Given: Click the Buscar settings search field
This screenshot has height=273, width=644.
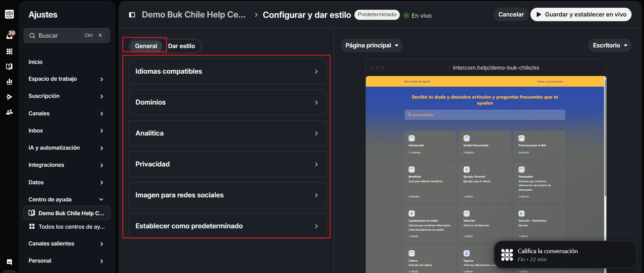Looking at the screenshot, I should pyautogui.click(x=67, y=36).
